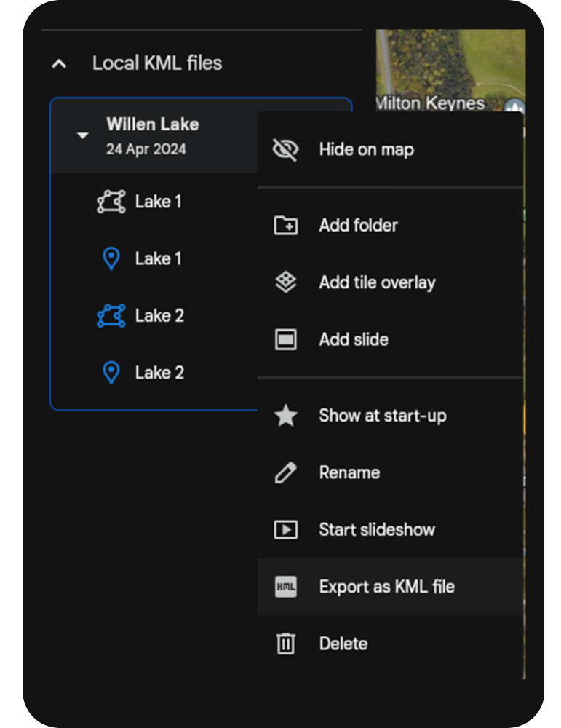Click the Add tile overlay layers icon
The width and height of the screenshot is (561, 728).
click(x=285, y=282)
